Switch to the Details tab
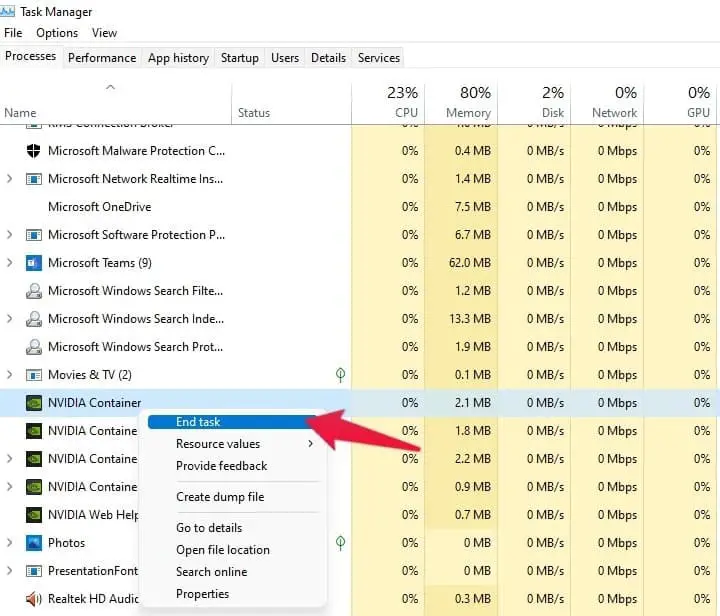Viewport: 720px width, 616px height. click(328, 58)
